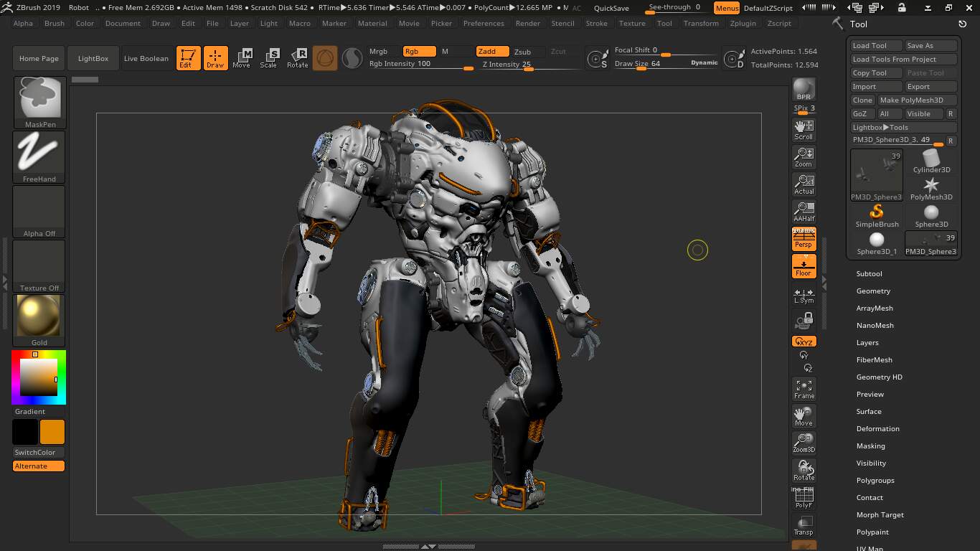Expand the Polygroups section
Viewport: 980px width, 551px height.
(875, 480)
